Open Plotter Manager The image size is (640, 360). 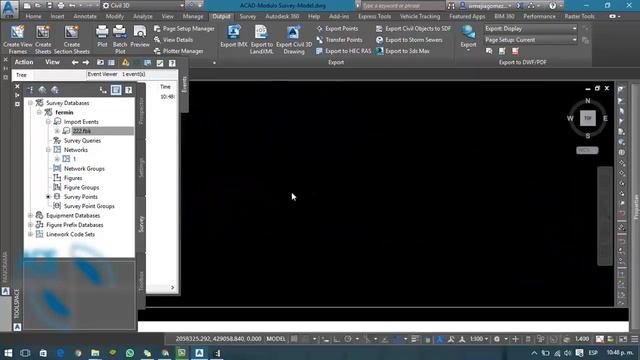click(178, 51)
